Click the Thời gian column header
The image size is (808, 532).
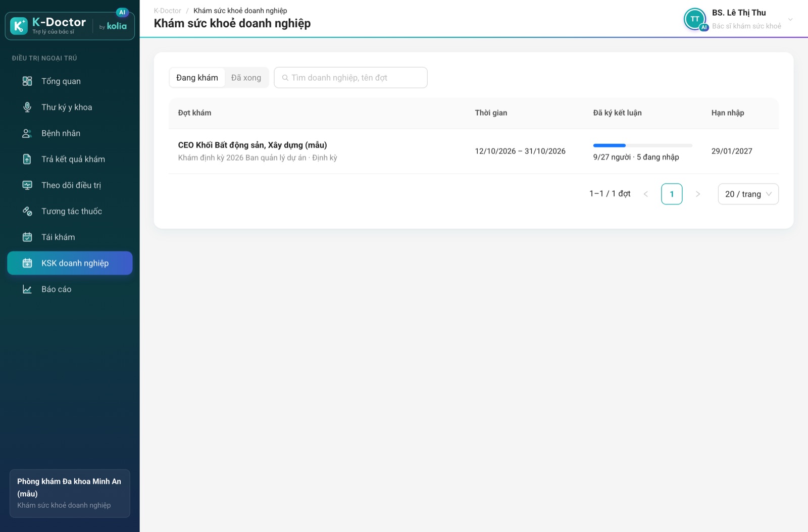click(491, 113)
